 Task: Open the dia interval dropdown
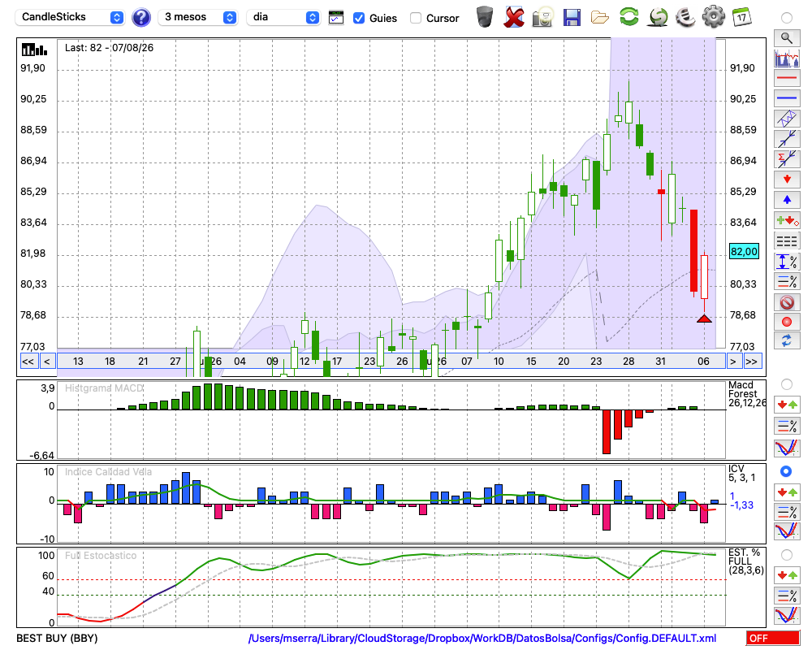(283, 17)
